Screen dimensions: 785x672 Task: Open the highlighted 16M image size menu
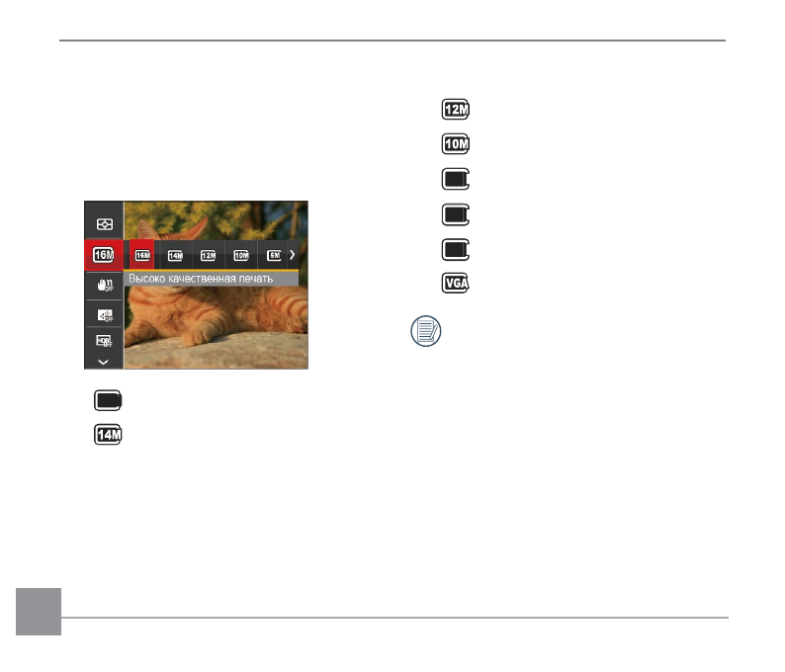coord(104,255)
